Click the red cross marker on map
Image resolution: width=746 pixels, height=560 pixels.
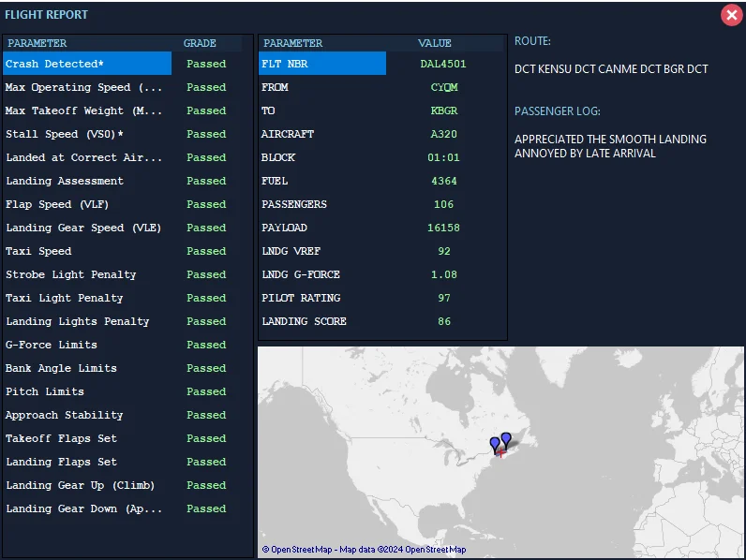(x=500, y=453)
